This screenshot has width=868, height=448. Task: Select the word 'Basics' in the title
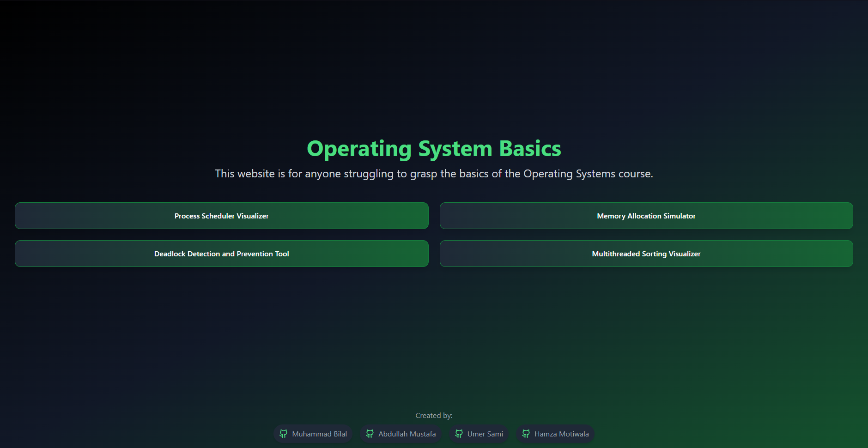(x=530, y=149)
